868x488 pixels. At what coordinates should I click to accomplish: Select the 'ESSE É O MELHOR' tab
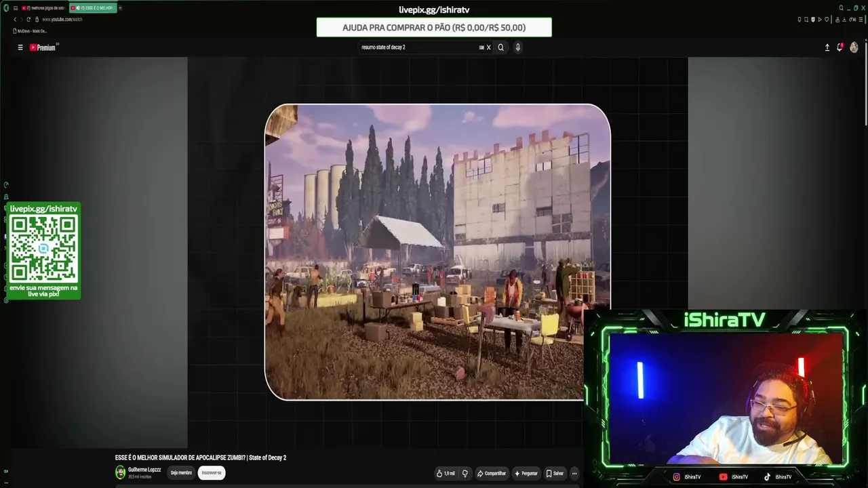(93, 8)
